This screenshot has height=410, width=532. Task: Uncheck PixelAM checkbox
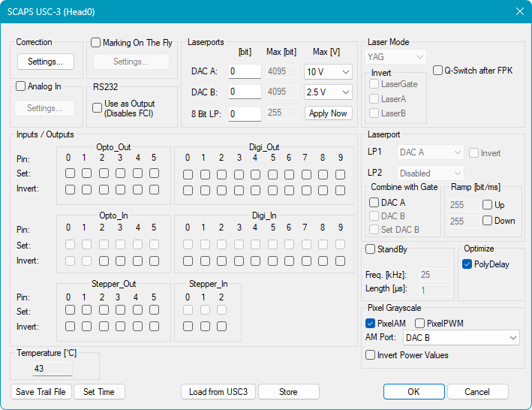370,324
